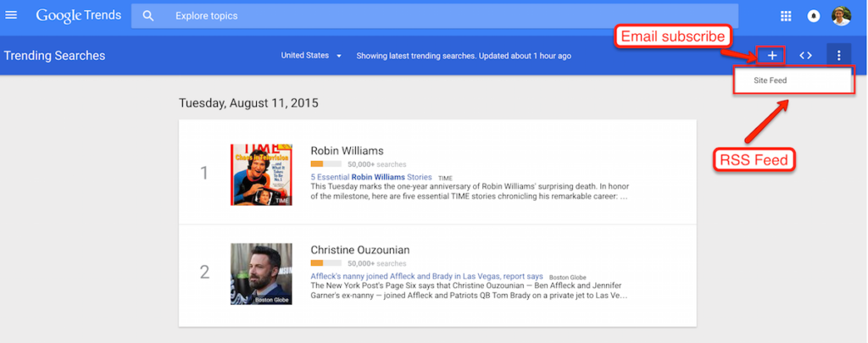Click the embed code brackets icon
The height and width of the screenshot is (343, 868).
(805, 55)
